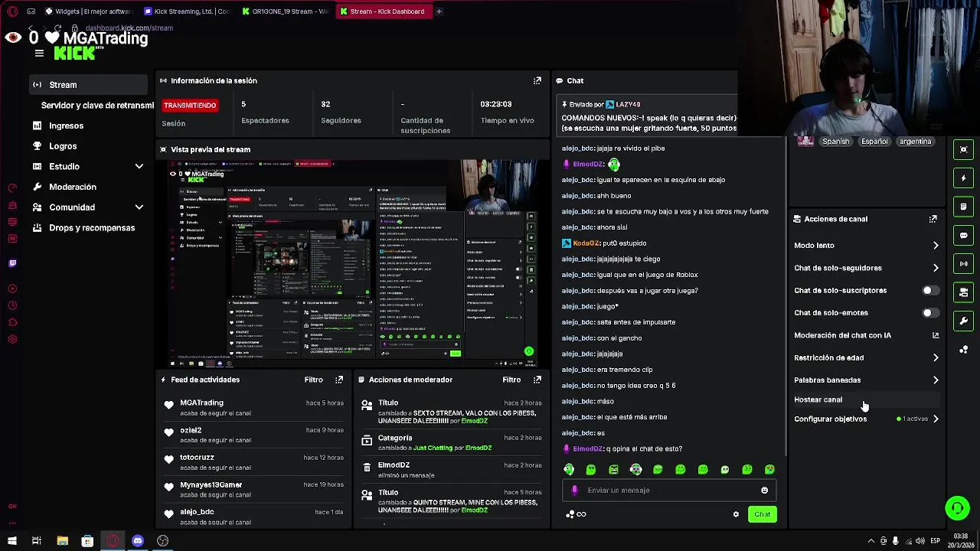The image size is (980, 551).
Task: Toggle Chat de solo-suscriptores switch
Action: point(929,291)
